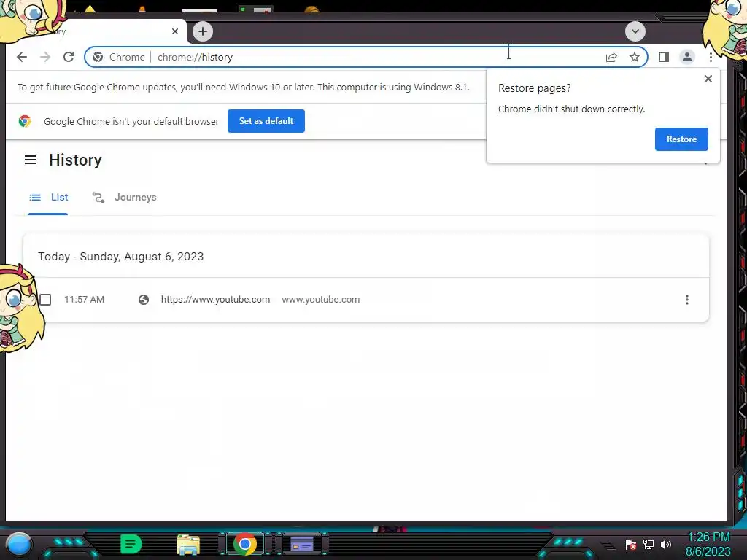The height and width of the screenshot is (560, 747).
Task: Open the volume speaker tray icon
Action: click(666, 545)
